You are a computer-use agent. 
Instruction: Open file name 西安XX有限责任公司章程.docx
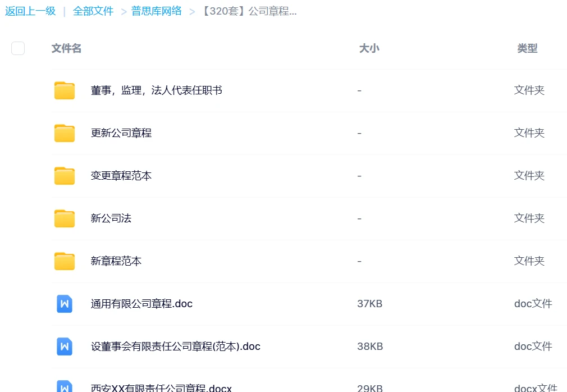pyautogui.click(x=161, y=388)
